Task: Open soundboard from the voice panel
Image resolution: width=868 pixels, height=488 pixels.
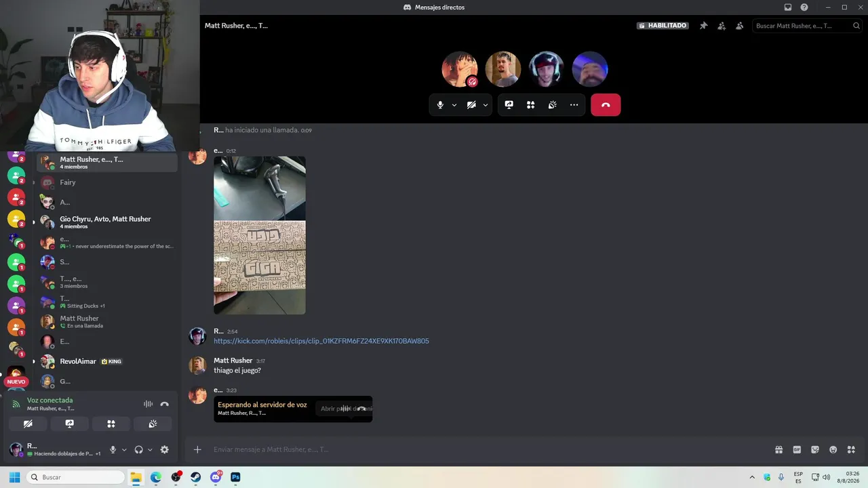Action: click(153, 424)
